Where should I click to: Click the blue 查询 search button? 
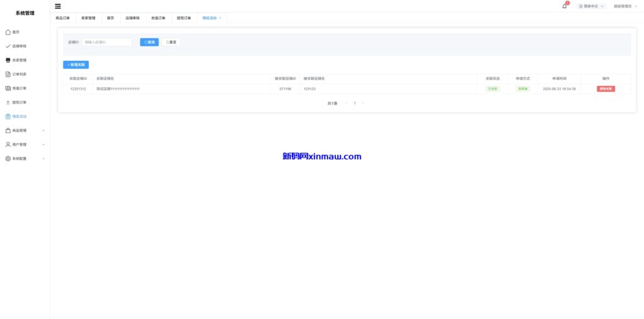click(149, 42)
